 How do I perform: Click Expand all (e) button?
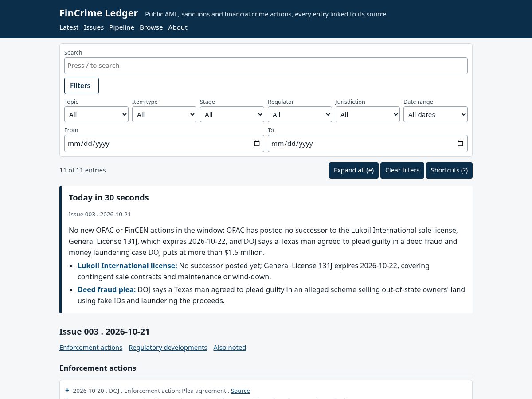pos(354,170)
